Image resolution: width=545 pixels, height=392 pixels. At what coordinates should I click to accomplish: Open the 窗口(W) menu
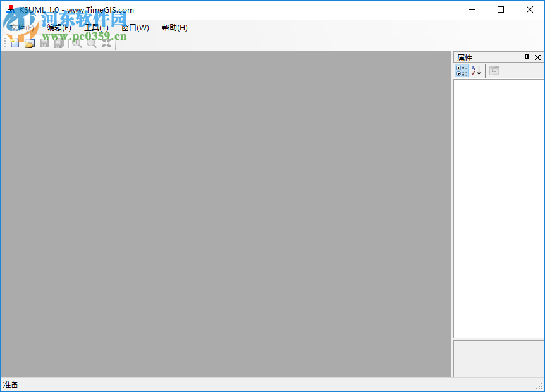click(x=134, y=27)
